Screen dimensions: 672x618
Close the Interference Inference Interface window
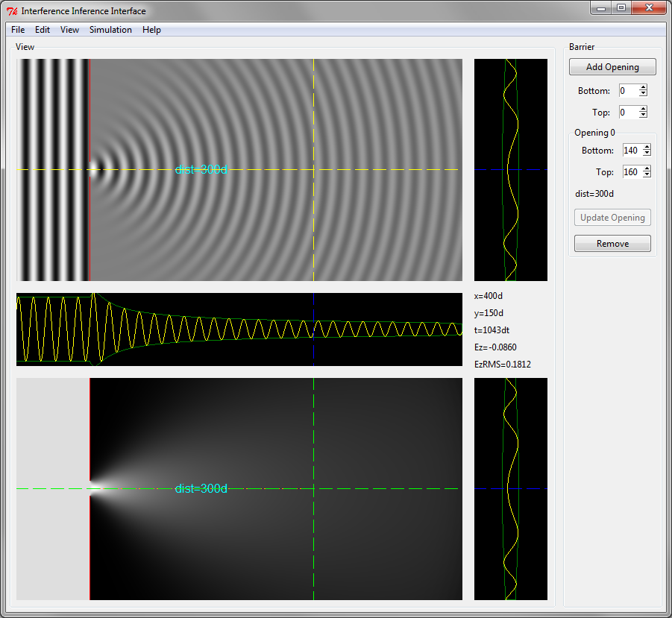tap(650, 8)
